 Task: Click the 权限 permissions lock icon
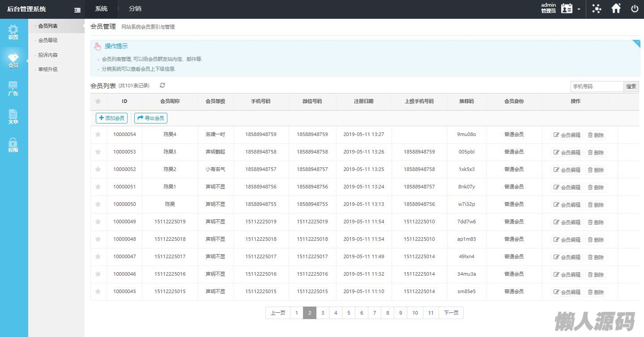(13, 145)
